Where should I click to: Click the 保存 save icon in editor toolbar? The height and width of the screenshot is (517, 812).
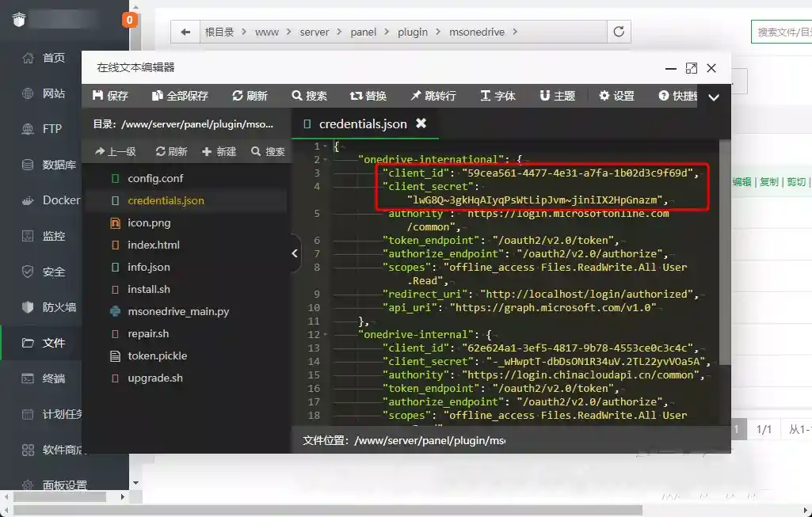pyautogui.click(x=109, y=96)
